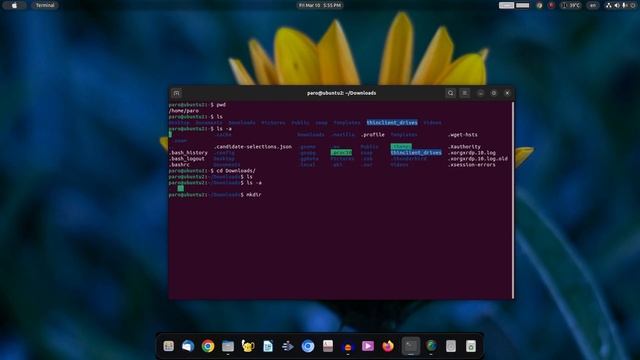Click .bash_history in terminal listing
The height and width of the screenshot is (360, 640).
[188, 153]
